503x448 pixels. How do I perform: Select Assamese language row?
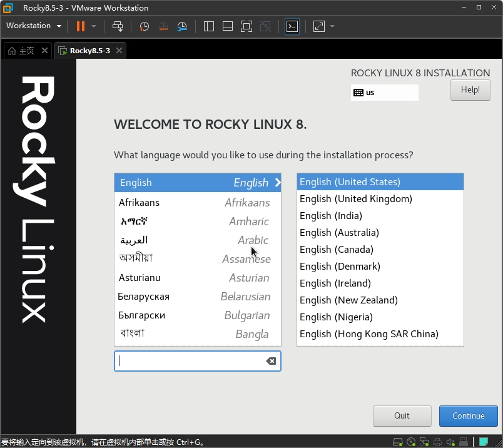198,258
